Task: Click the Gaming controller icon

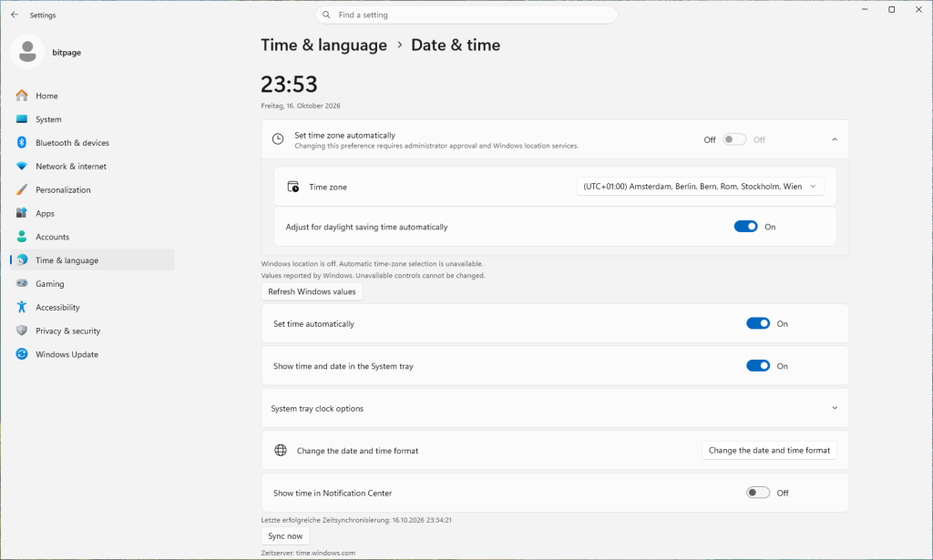Action: coord(22,283)
